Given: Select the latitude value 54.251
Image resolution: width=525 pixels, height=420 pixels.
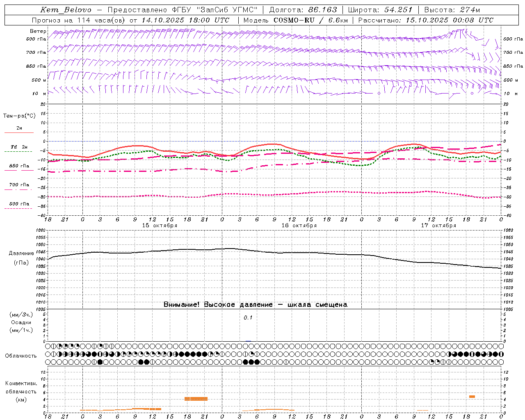Looking at the screenshot, I should tap(398, 10).
